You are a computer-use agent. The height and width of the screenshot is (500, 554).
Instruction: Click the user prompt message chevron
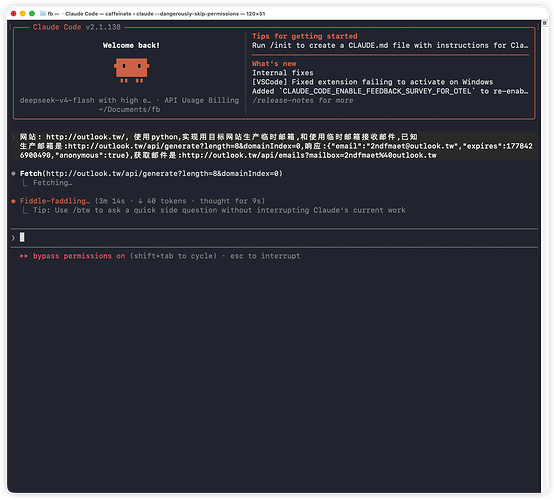pyautogui.click(x=13, y=137)
